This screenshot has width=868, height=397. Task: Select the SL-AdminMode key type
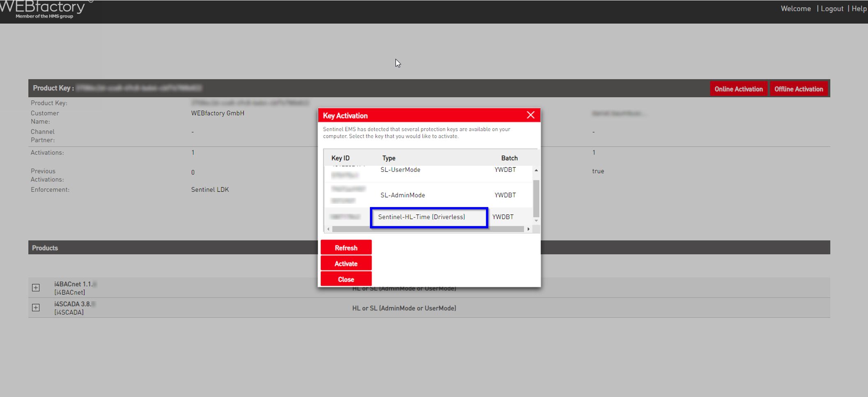coord(403,195)
